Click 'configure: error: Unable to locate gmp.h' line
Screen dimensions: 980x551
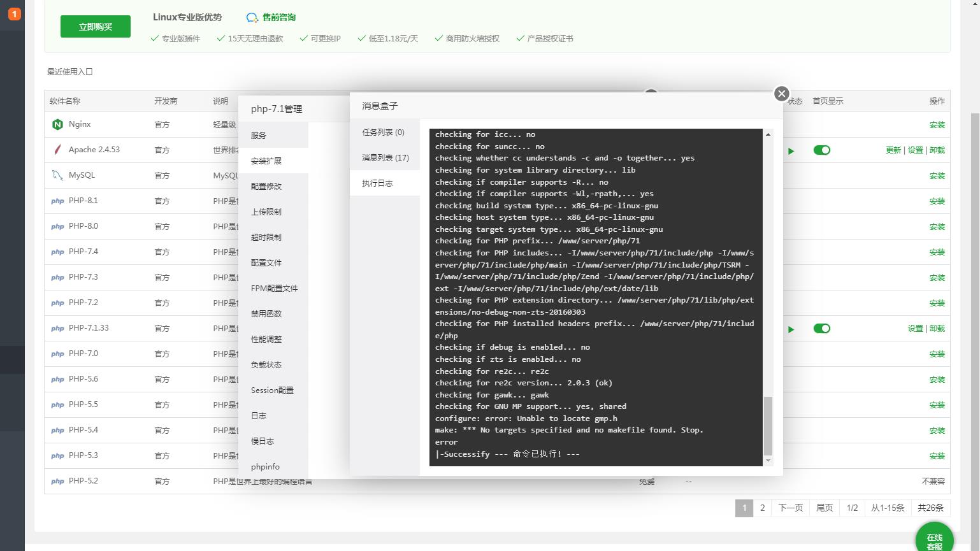tap(526, 419)
